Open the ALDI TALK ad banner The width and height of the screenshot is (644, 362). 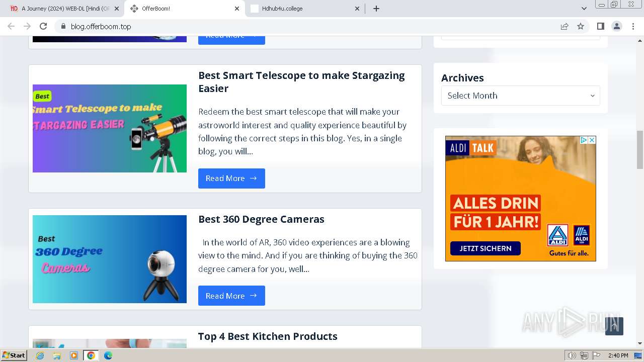point(521,199)
